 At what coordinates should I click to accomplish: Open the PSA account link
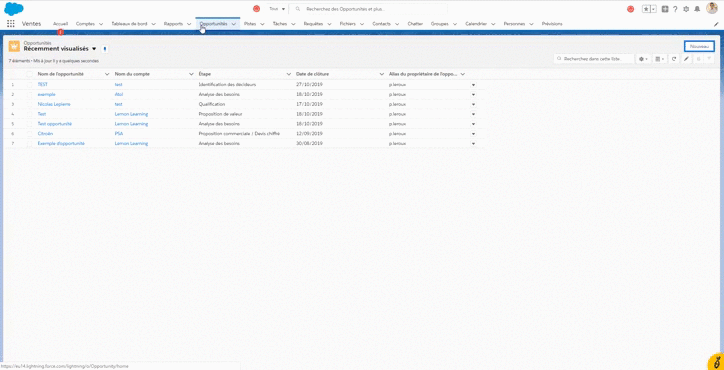point(119,133)
